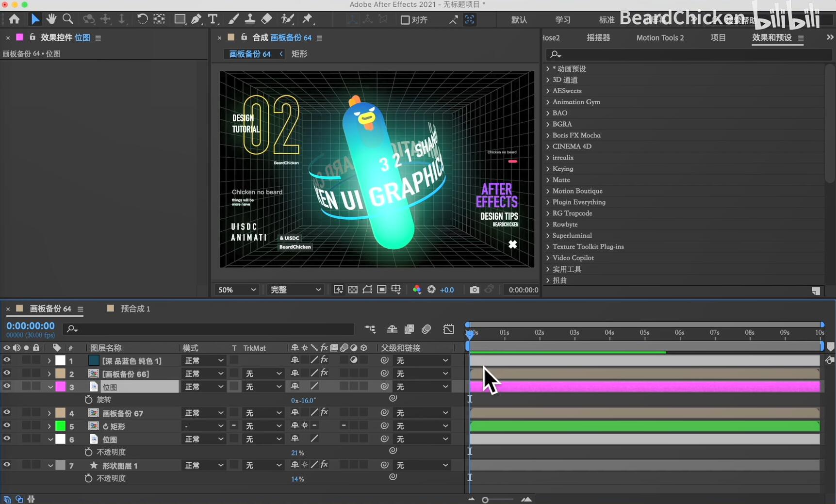Screen dimensions: 836x504
Task: Toggle rotation stopwatch for 旋转 property
Action: click(x=88, y=400)
